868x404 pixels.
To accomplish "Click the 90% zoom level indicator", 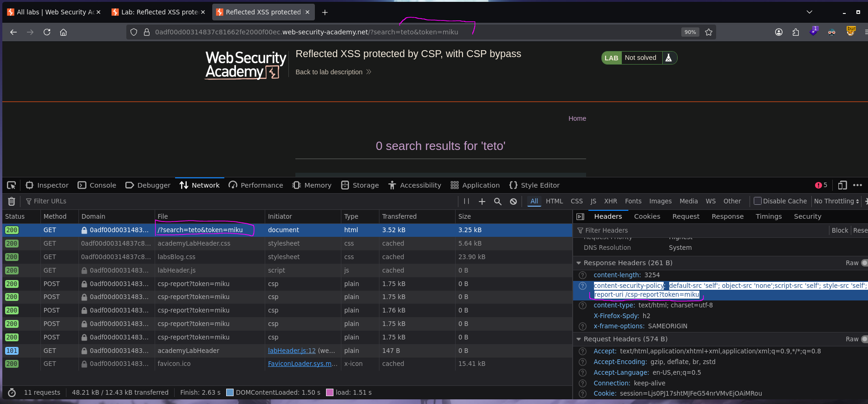I will 690,32.
